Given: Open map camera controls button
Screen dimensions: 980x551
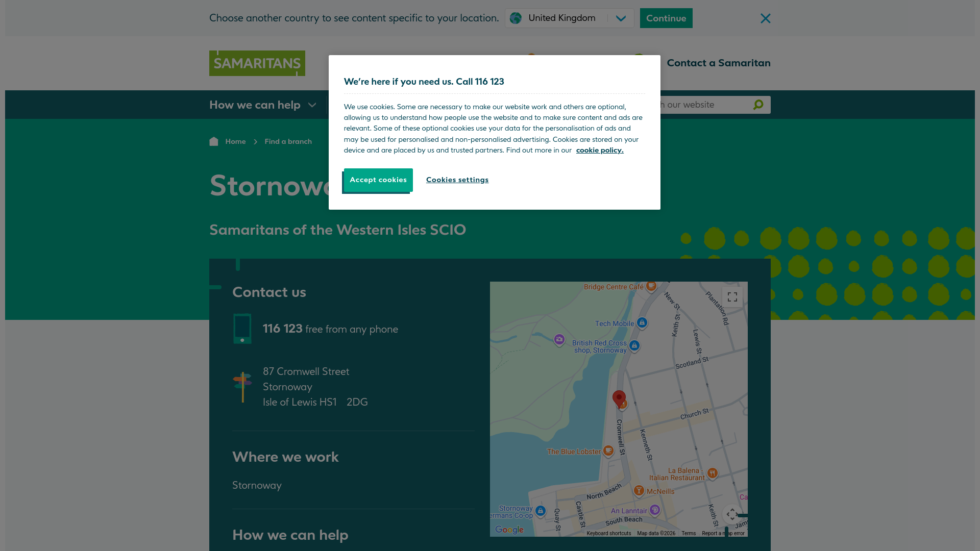Looking at the screenshot, I should (732, 514).
